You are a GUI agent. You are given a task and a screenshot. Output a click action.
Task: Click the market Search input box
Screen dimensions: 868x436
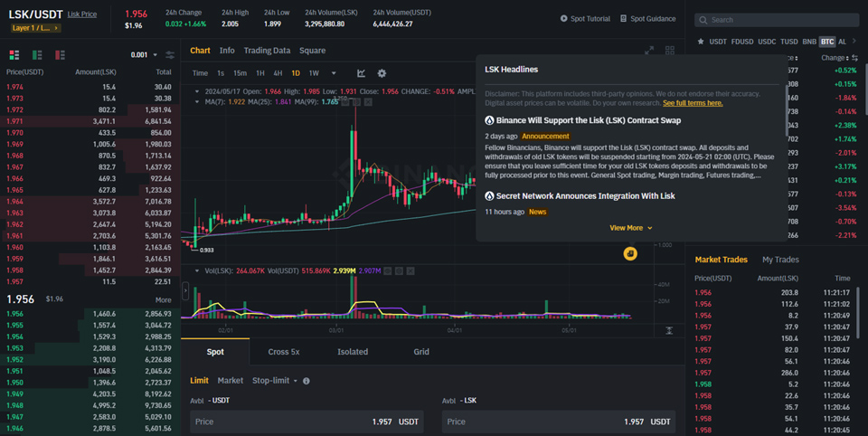pyautogui.click(x=777, y=20)
